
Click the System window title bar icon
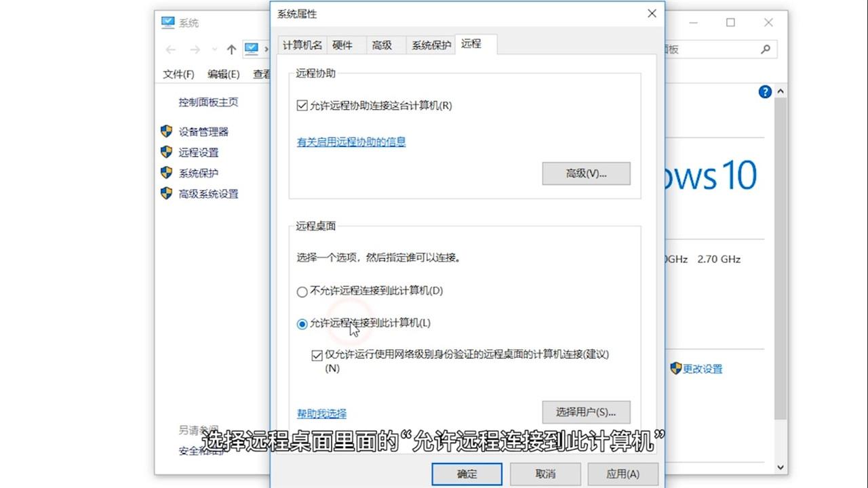[x=168, y=22]
